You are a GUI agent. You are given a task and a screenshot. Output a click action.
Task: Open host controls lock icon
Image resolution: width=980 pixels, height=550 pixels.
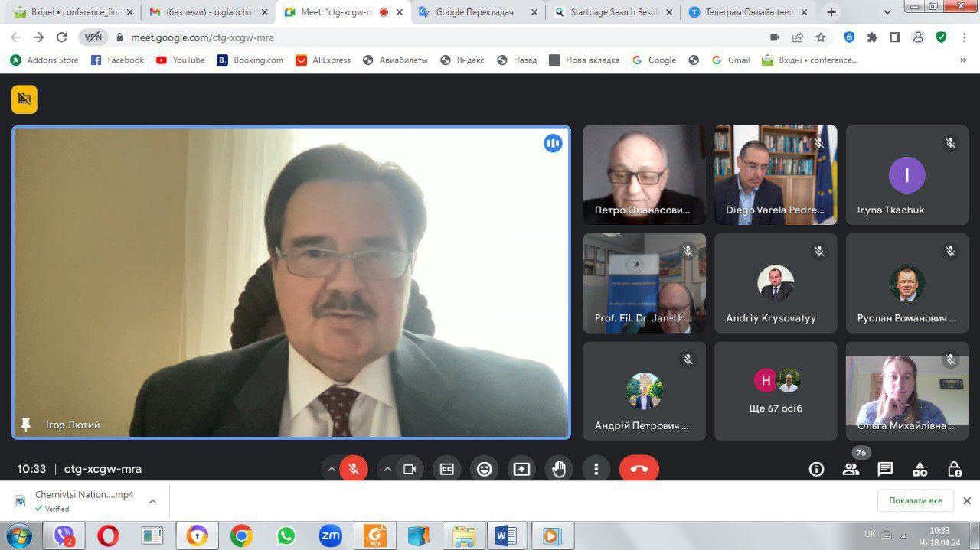point(954,469)
